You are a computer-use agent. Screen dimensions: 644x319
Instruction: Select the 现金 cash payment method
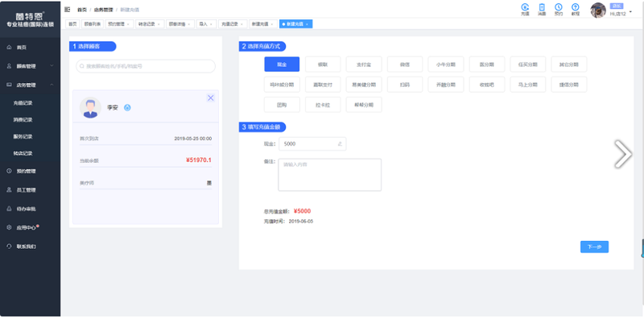[x=282, y=64]
